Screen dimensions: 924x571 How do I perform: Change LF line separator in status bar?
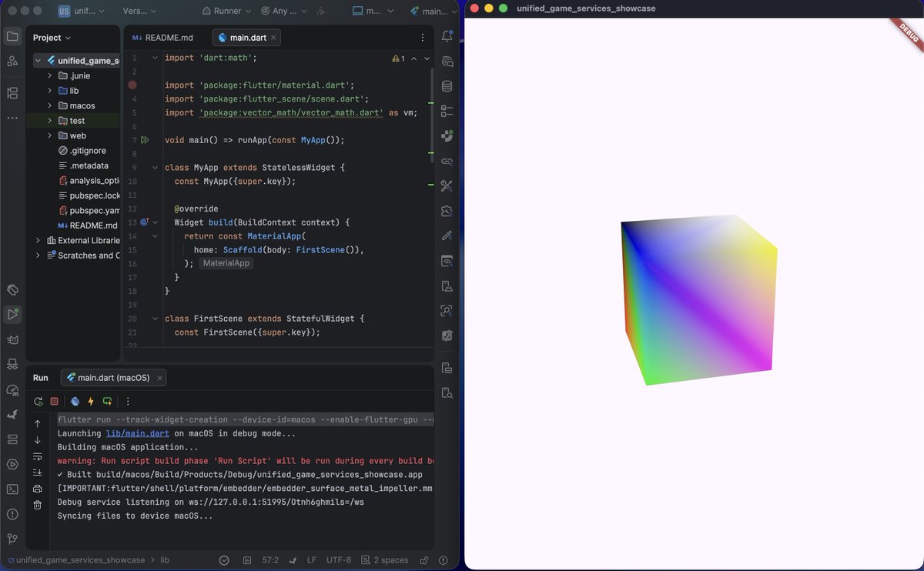(311, 560)
